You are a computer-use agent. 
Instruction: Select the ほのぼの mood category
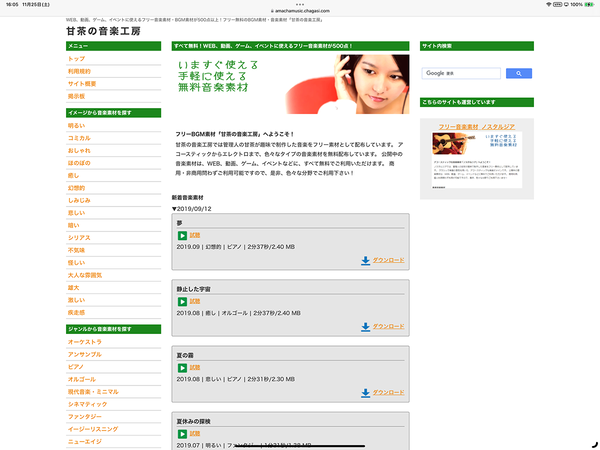(x=79, y=163)
